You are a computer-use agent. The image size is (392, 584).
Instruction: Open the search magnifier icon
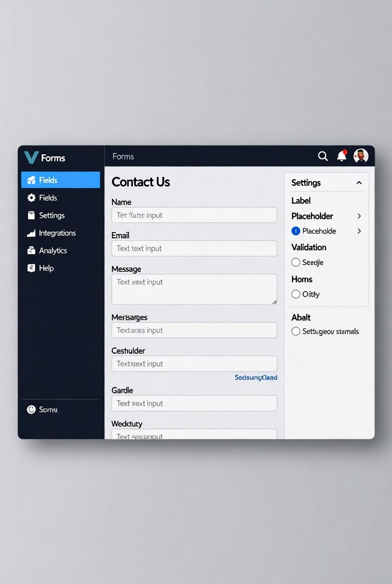322,156
